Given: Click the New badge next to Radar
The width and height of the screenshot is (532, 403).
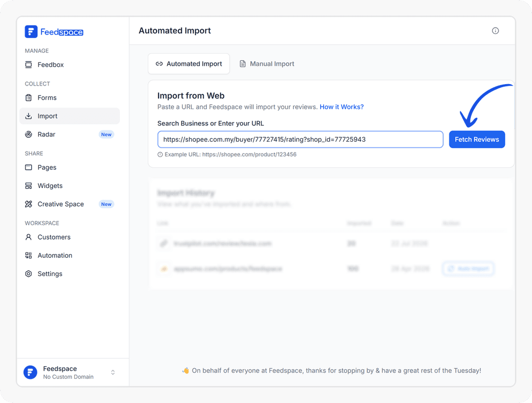Looking at the screenshot, I should click(x=106, y=134).
